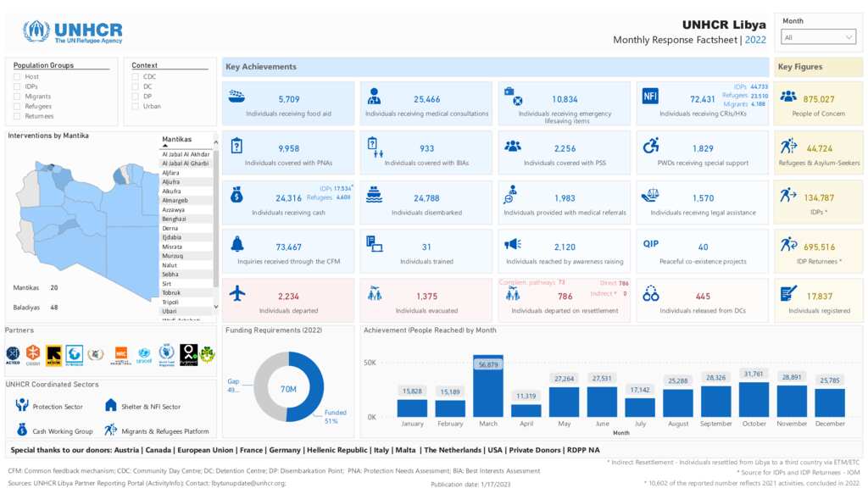Check the Refugees population group box
Viewport: 868px width, 494px height.
pyautogui.click(x=17, y=106)
